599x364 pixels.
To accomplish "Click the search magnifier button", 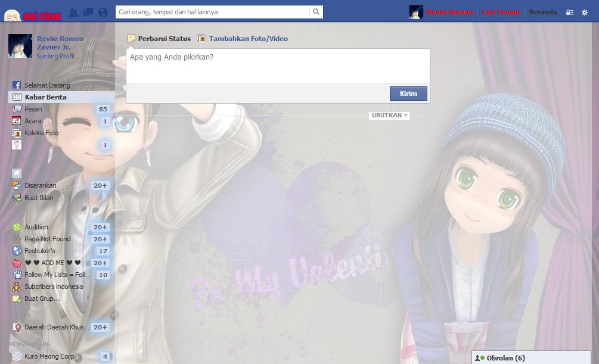I will 316,12.
